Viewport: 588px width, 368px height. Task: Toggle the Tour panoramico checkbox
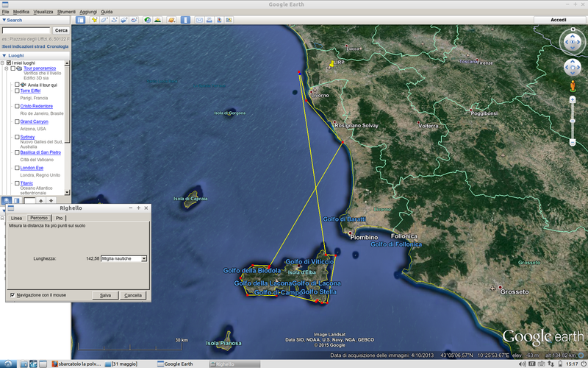pyautogui.click(x=12, y=68)
